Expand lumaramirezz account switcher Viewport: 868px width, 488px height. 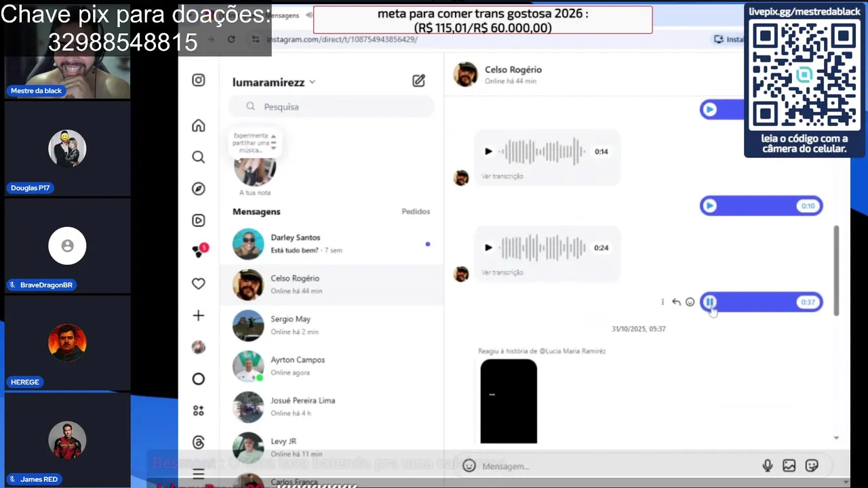(x=274, y=82)
